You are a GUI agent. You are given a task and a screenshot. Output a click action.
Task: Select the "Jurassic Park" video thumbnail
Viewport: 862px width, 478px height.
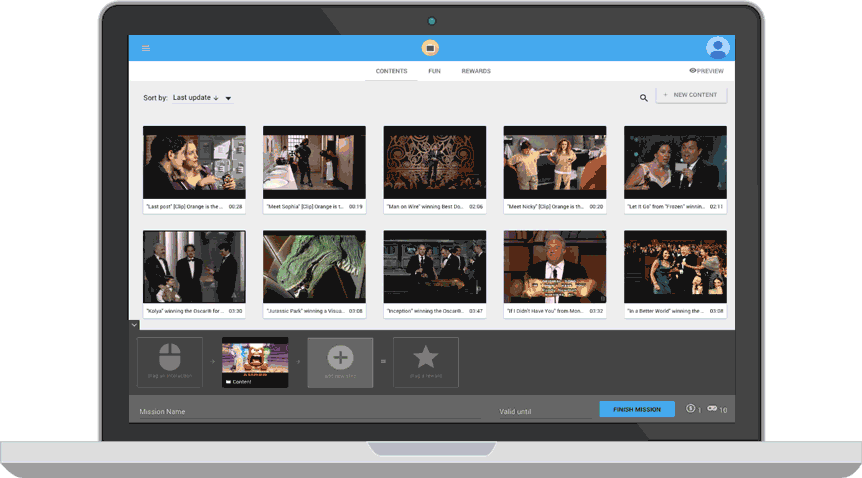[x=314, y=267]
